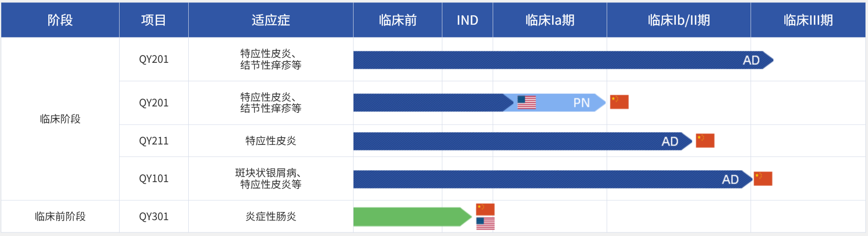Click the China flag after the PN bar

pyautogui.click(x=619, y=102)
